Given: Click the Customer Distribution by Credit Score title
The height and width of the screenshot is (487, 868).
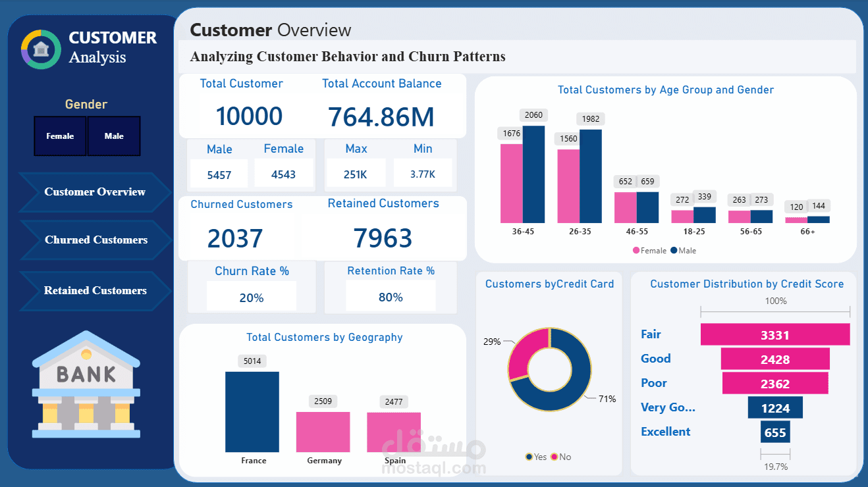Looking at the screenshot, I should pos(747,284).
